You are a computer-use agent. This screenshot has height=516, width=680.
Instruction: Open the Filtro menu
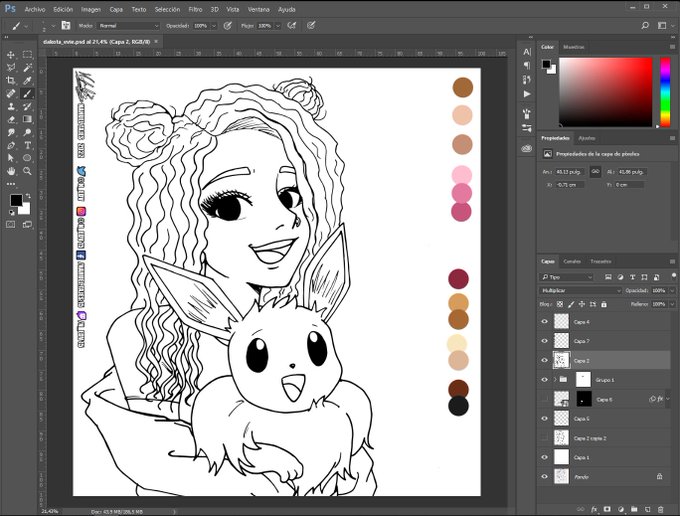[x=195, y=9]
